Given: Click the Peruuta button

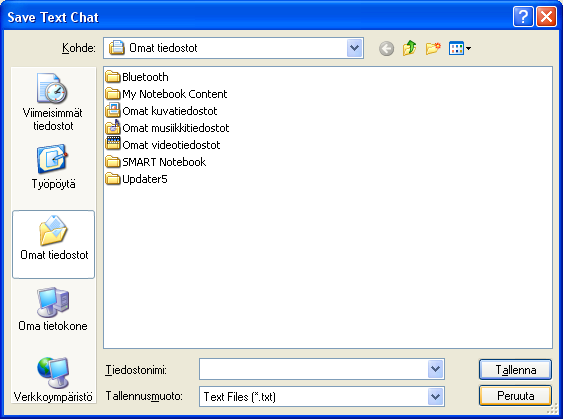Looking at the screenshot, I should click(x=515, y=396).
